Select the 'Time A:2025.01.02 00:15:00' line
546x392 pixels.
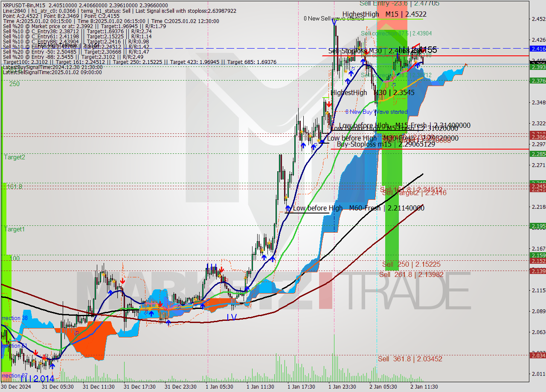pyautogui.click(x=110, y=21)
